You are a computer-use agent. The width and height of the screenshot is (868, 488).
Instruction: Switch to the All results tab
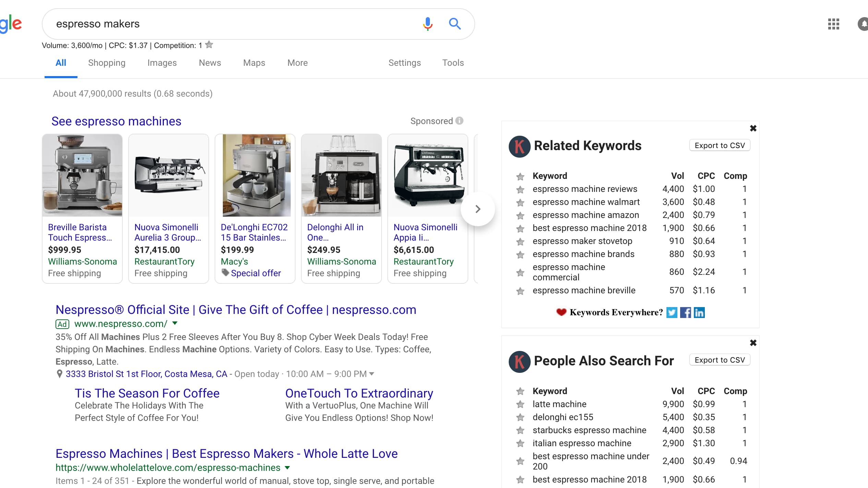coord(61,63)
